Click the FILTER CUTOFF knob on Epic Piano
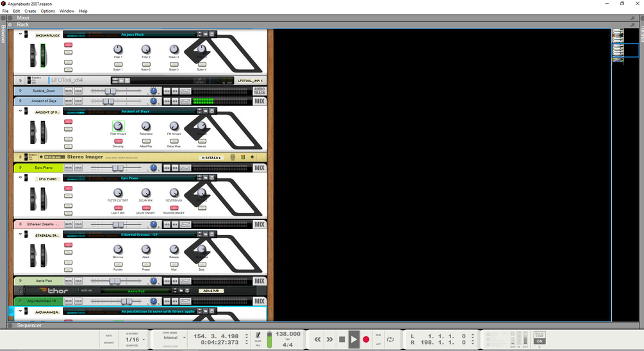The image size is (644, 351). click(x=118, y=193)
